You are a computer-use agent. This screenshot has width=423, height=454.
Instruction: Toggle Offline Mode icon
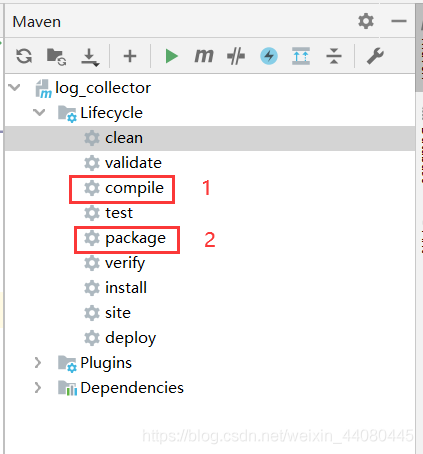point(236,56)
